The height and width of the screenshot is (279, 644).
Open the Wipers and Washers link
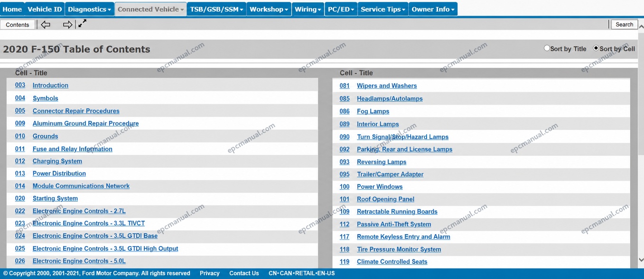pos(387,86)
